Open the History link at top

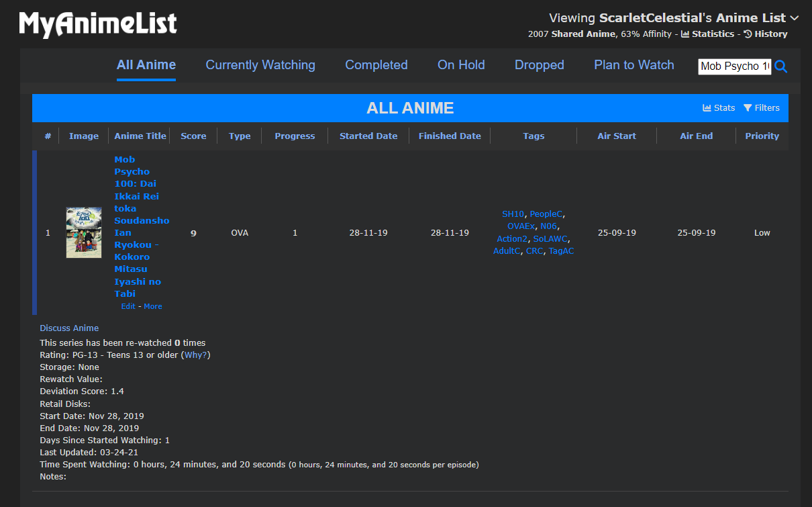point(766,34)
